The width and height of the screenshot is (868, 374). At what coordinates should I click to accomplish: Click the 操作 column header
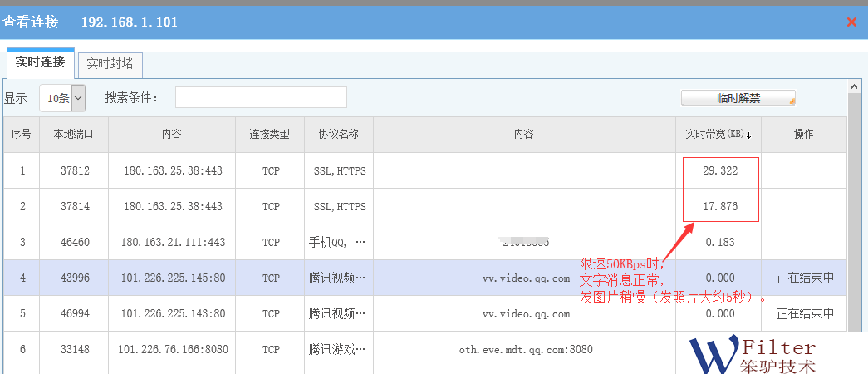[803, 135]
